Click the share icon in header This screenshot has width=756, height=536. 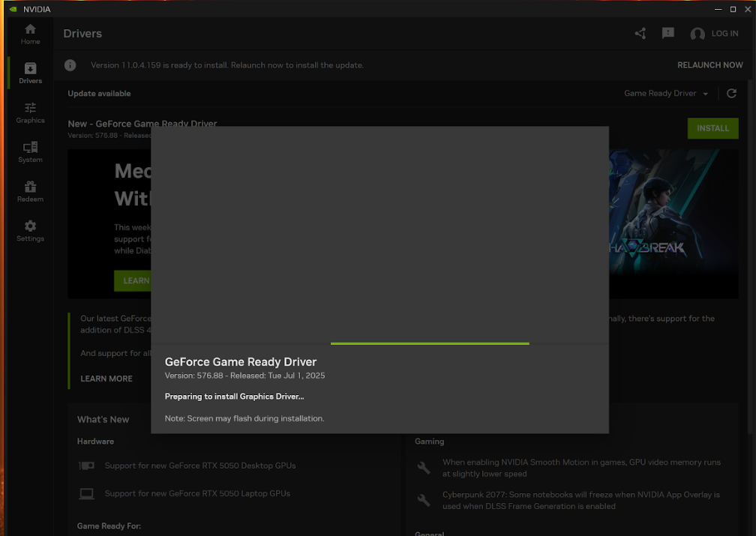pos(640,33)
